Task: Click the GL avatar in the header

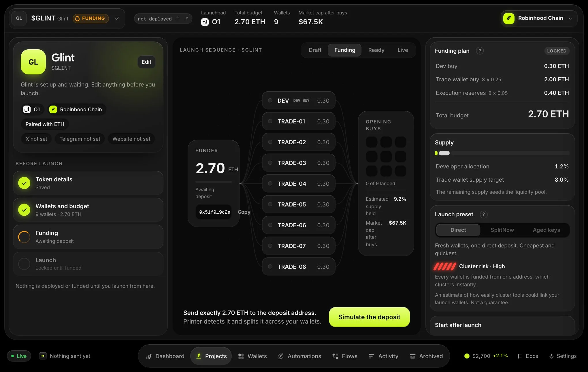Action: (x=19, y=18)
